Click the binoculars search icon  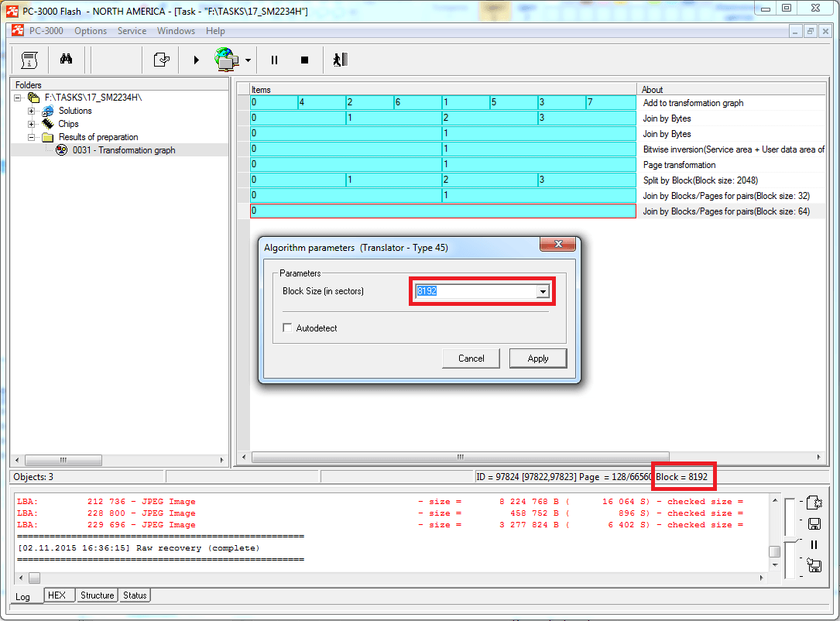66,59
